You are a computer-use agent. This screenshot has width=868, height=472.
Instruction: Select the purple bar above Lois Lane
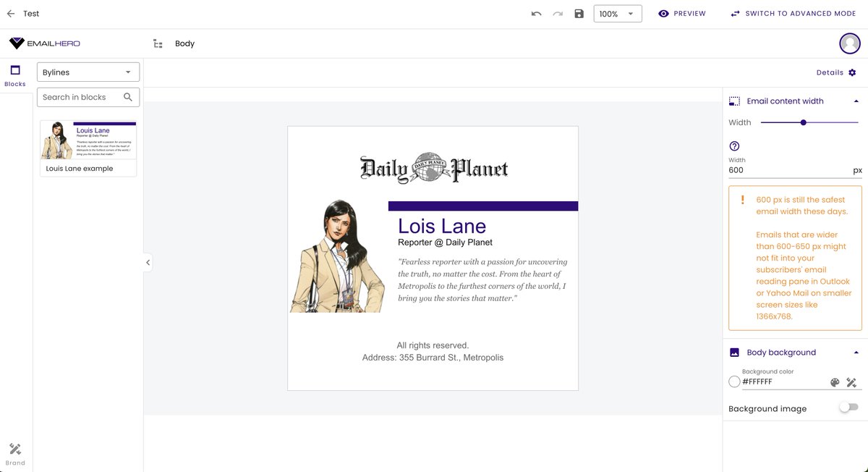(483, 206)
